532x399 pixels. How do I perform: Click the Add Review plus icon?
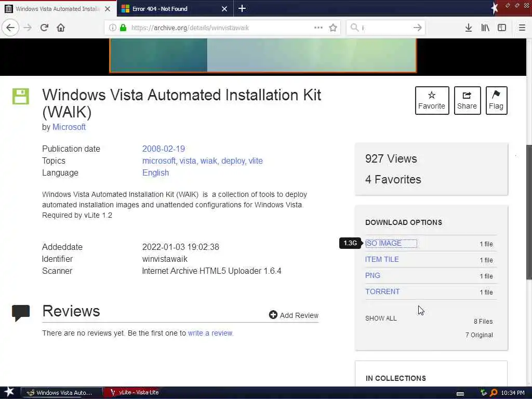click(x=273, y=315)
